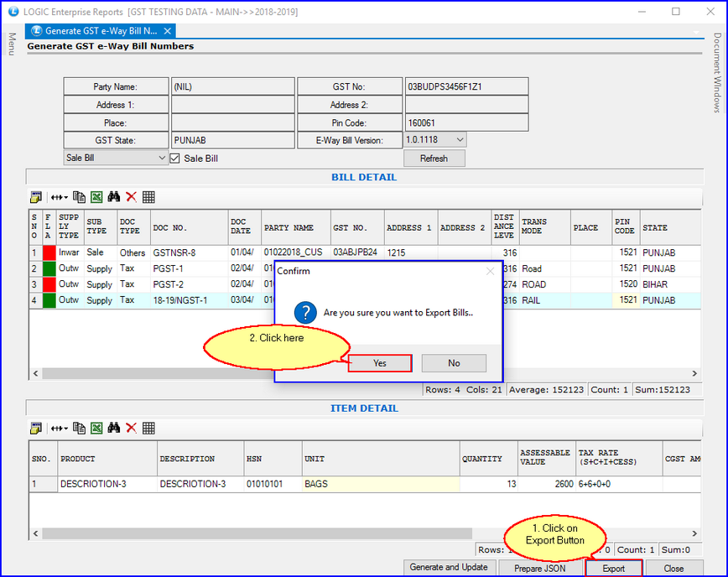Screen dimensions: 728x577
Task: Uncheck the Sale Bill checkbox
Action: point(175,158)
